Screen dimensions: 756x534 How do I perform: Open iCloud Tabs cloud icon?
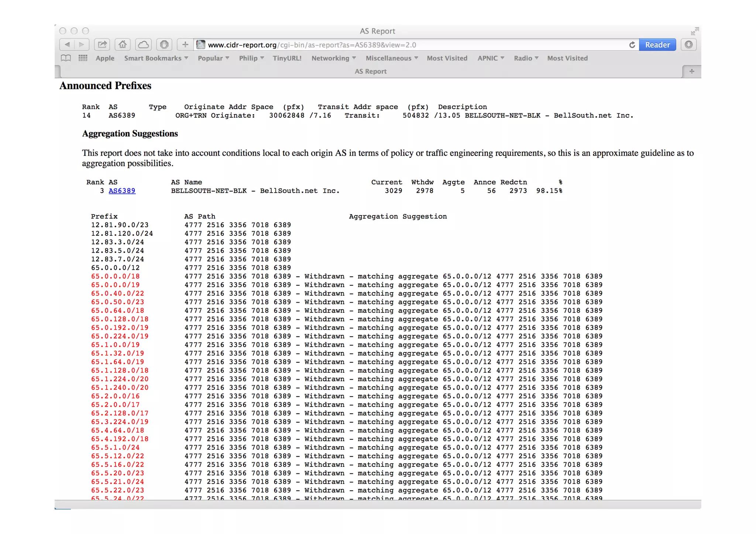[143, 45]
